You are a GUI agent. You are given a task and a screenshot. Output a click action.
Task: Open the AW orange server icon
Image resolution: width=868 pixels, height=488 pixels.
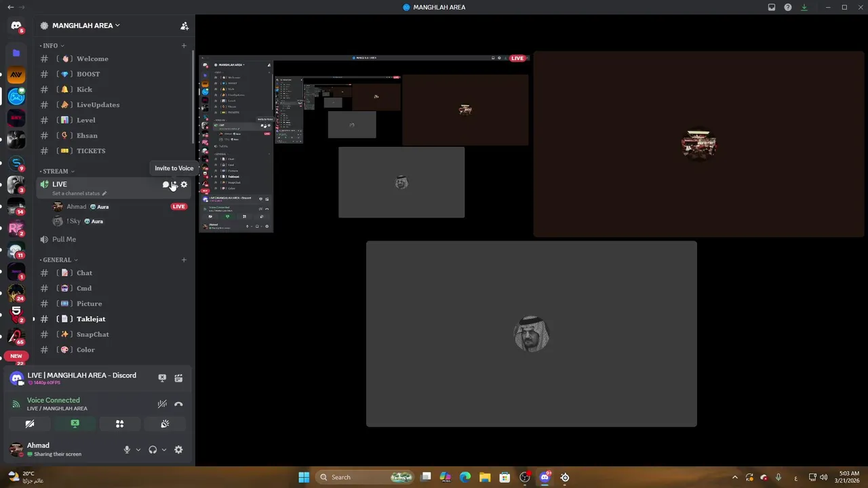point(16,75)
